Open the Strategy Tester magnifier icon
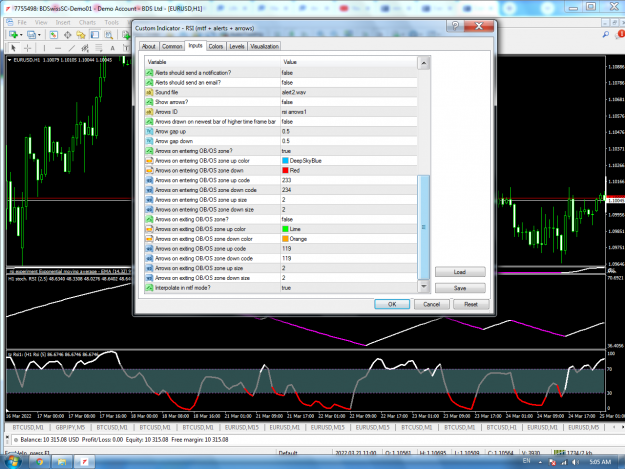 coord(108,35)
